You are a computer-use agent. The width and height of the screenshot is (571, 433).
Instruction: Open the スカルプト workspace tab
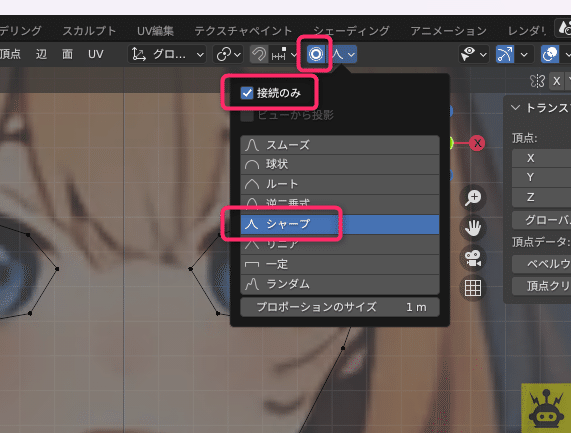pyautogui.click(x=89, y=31)
